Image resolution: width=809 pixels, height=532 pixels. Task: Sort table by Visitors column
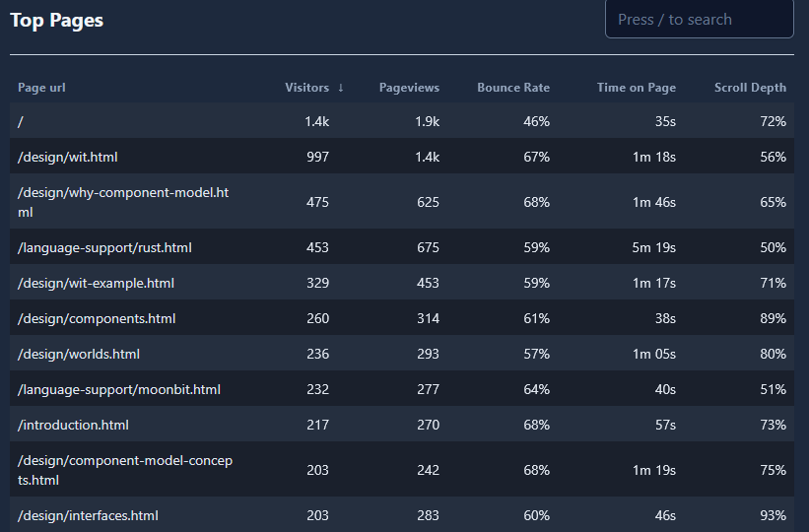306,88
